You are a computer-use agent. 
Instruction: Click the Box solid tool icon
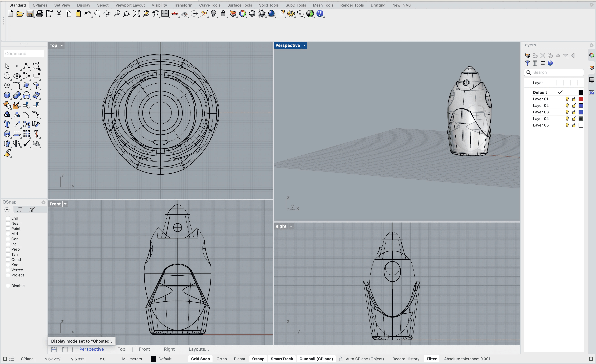tap(7, 95)
